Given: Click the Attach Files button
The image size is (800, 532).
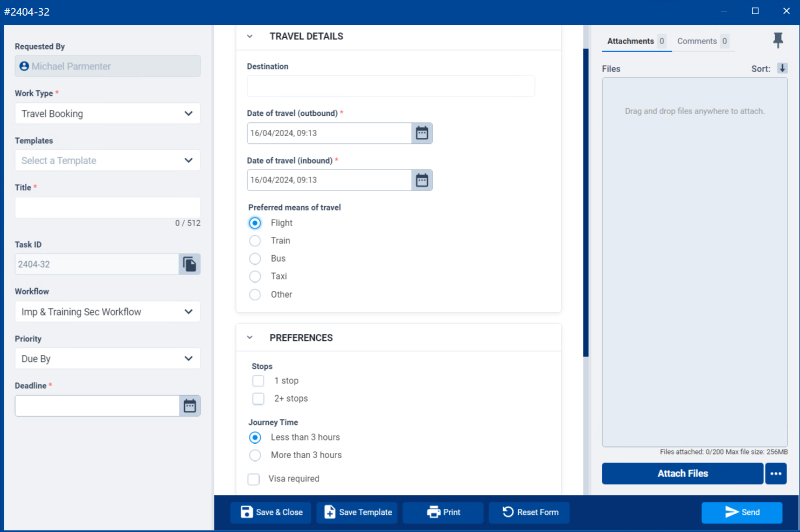Looking at the screenshot, I should [x=682, y=473].
